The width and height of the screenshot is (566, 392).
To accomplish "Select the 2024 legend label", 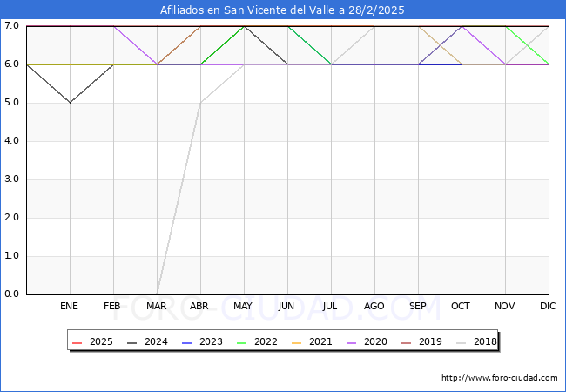I will point(156,341).
